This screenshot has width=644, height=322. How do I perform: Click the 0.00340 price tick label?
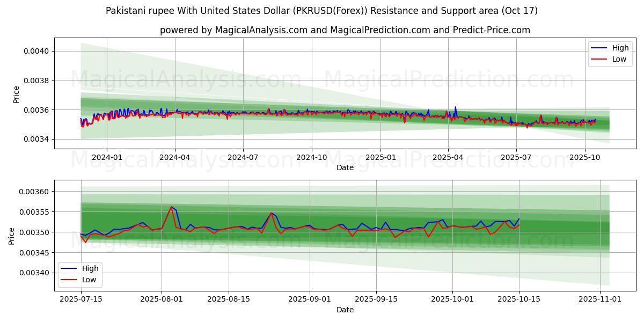(x=33, y=273)
